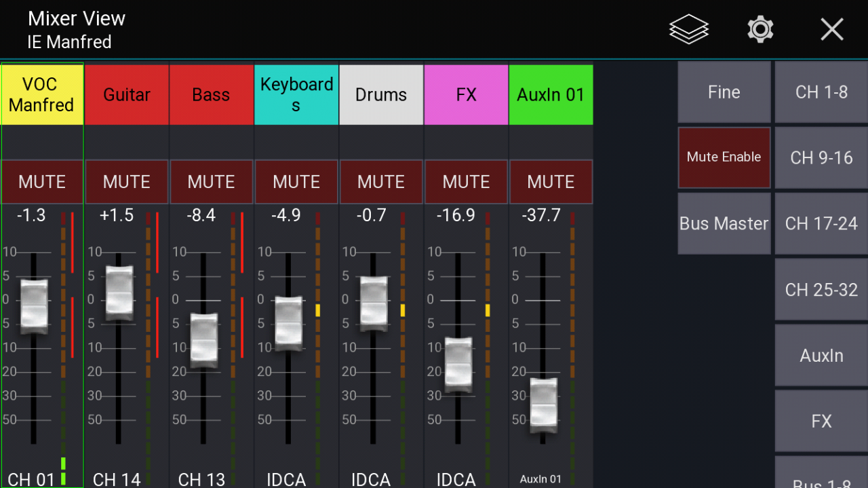Image resolution: width=868 pixels, height=488 pixels.
Task: Mute the Guitar channel
Action: [x=127, y=182]
